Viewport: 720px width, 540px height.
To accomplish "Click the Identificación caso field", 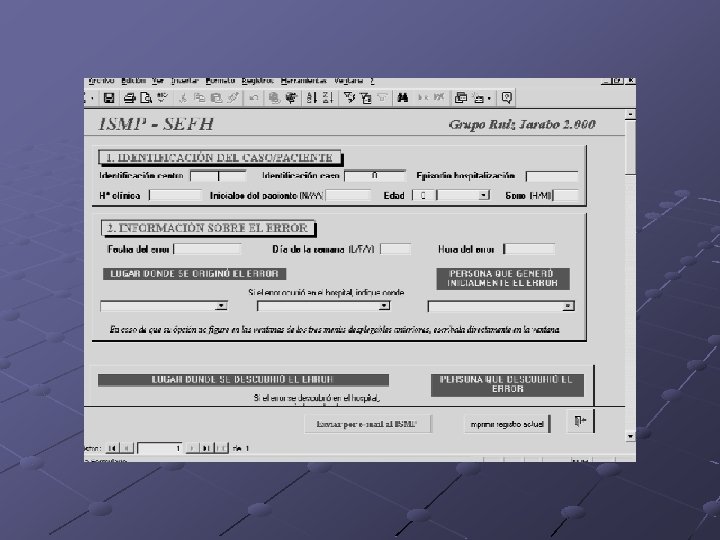I will tap(375, 176).
